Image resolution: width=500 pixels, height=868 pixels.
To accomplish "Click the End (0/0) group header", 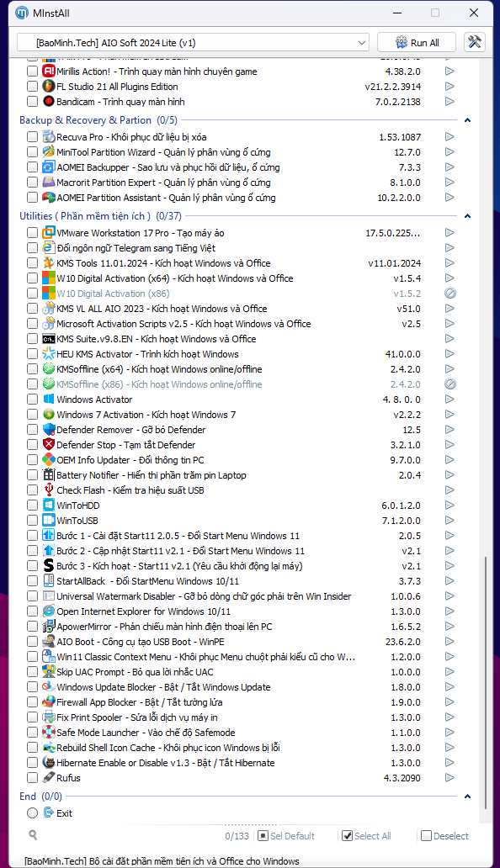I will [40, 796].
